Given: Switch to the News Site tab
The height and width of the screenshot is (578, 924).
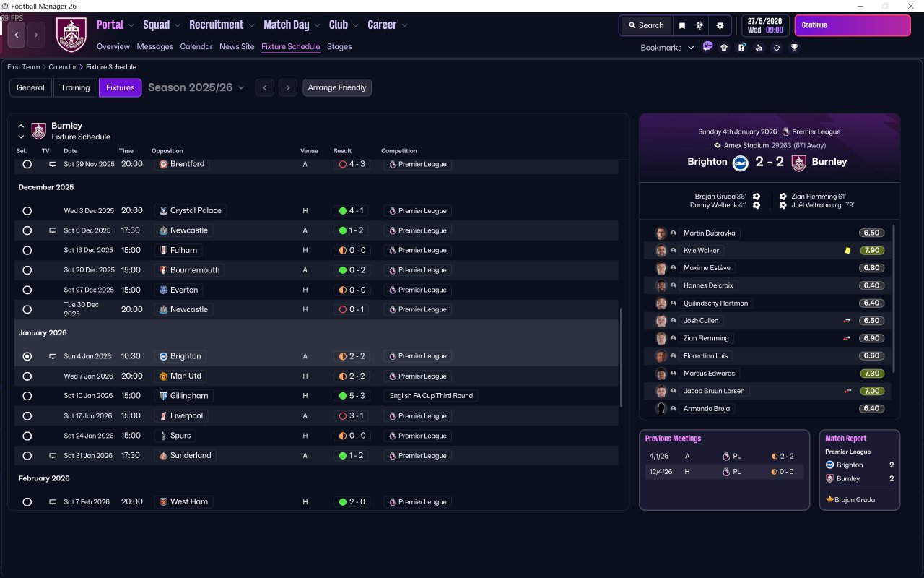Looking at the screenshot, I should click(x=237, y=46).
